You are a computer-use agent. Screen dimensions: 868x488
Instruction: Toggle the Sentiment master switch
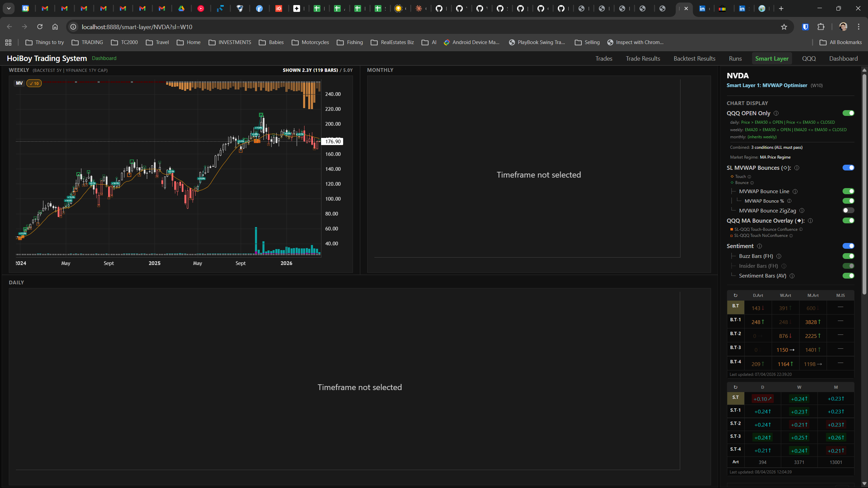(x=848, y=246)
